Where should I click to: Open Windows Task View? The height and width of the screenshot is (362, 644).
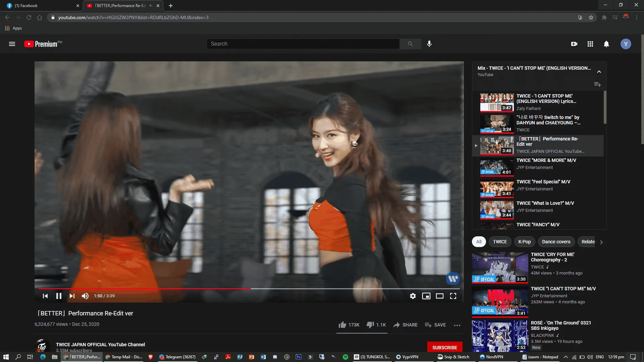(30, 357)
